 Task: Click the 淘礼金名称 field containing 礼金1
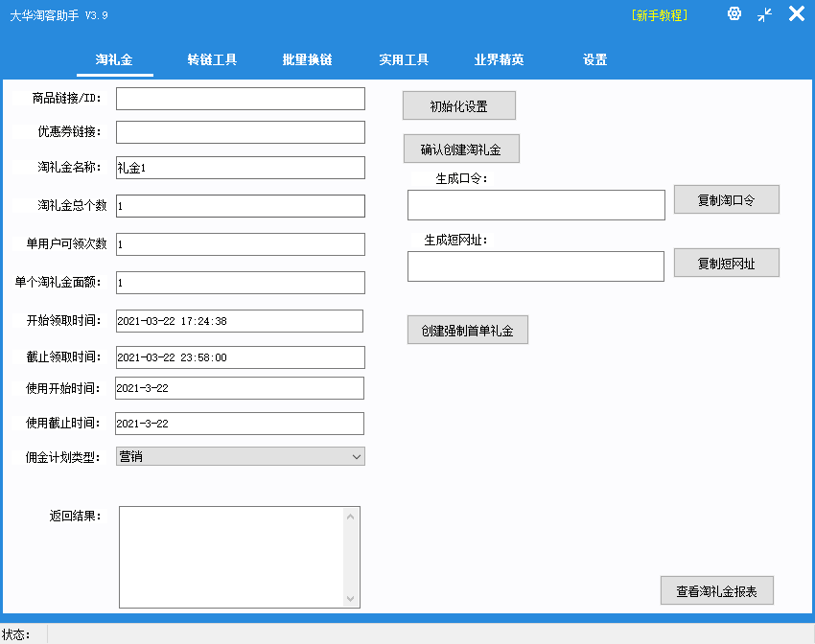pos(240,168)
